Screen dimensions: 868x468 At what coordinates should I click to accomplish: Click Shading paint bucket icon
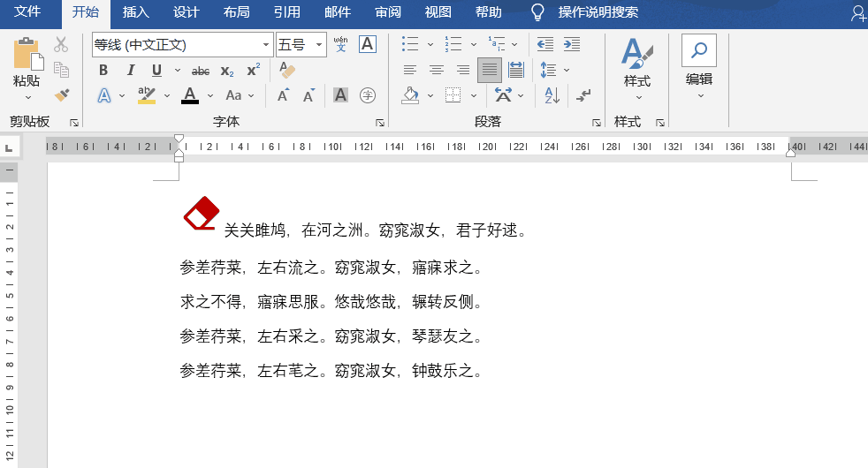pos(410,95)
